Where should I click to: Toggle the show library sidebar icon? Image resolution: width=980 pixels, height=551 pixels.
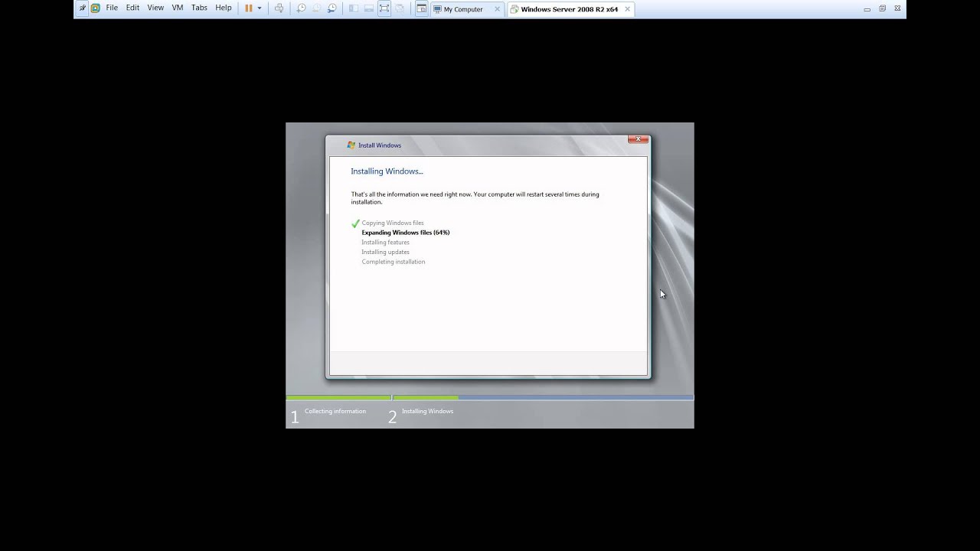click(x=353, y=8)
